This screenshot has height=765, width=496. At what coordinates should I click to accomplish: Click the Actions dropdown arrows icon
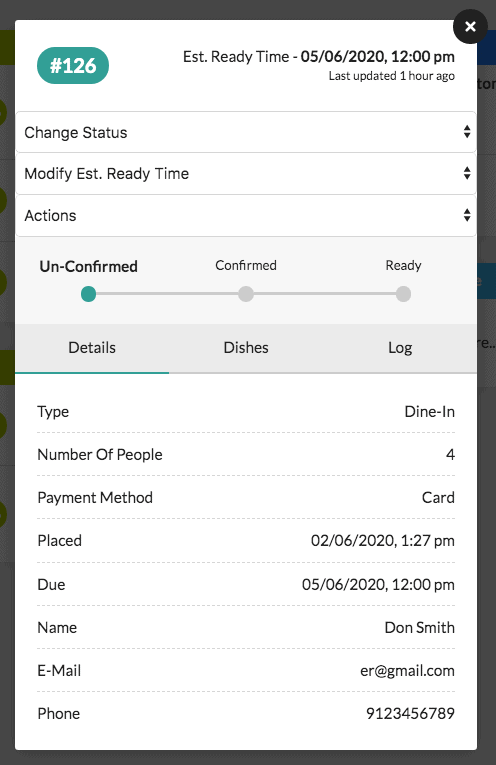467,215
